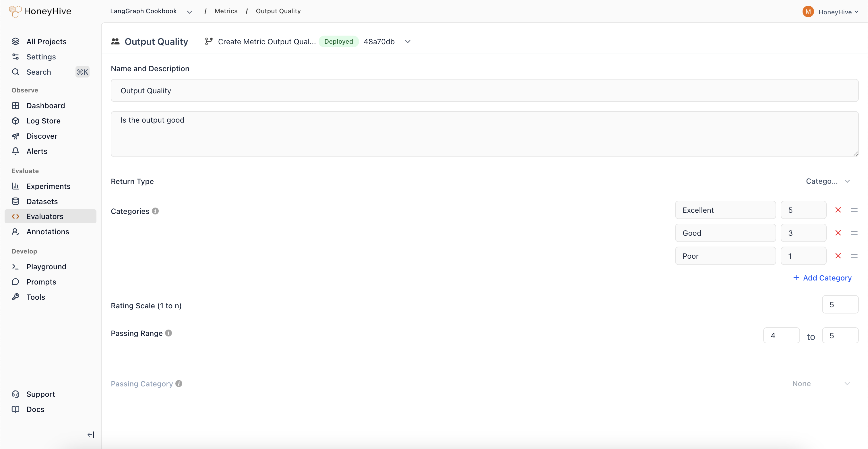Viewport: 868px width, 449px height.
Task: Navigate to Playground in sidebar
Action: click(x=46, y=267)
